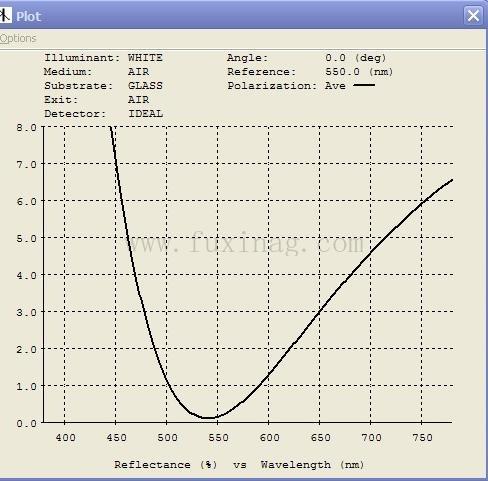488x481 pixels.
Task: Click the 7.0 label on reflectance axis
Action: (27, 164)
